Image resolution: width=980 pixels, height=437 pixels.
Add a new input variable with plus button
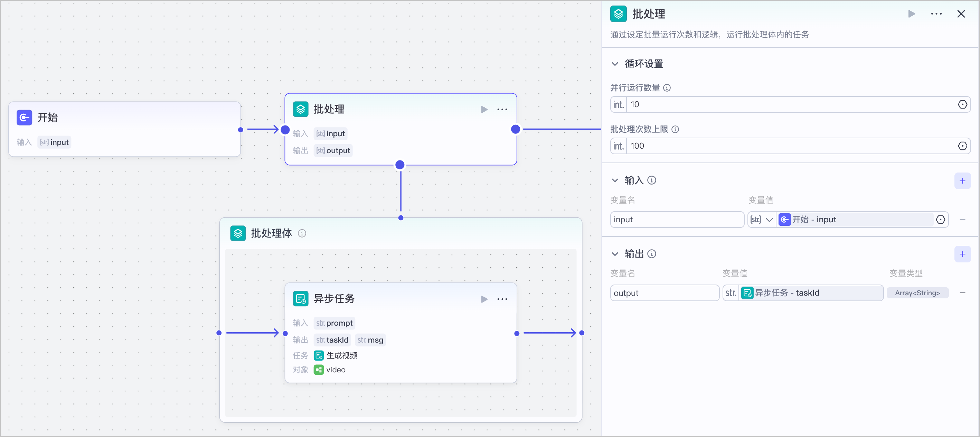point(962,181)
